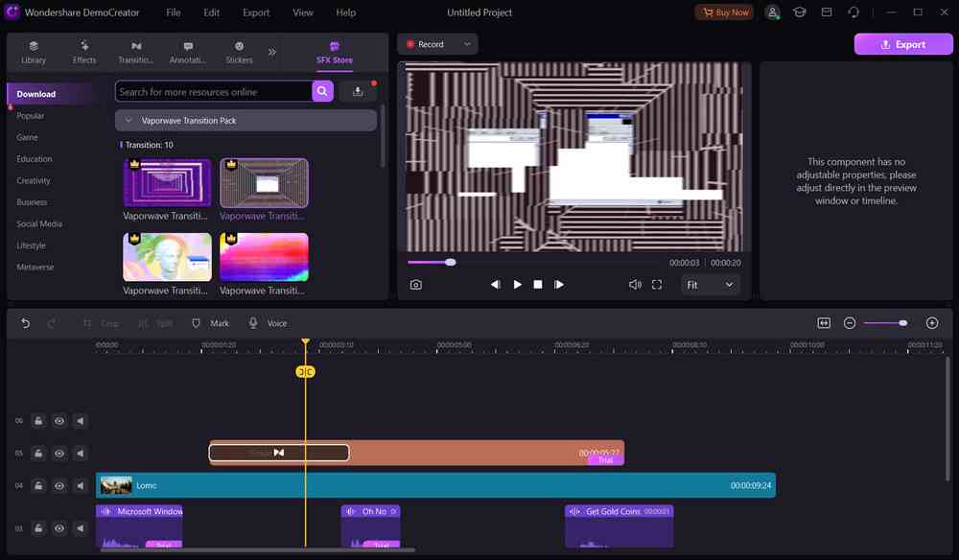Select the Game category

(x=27, y=137)
